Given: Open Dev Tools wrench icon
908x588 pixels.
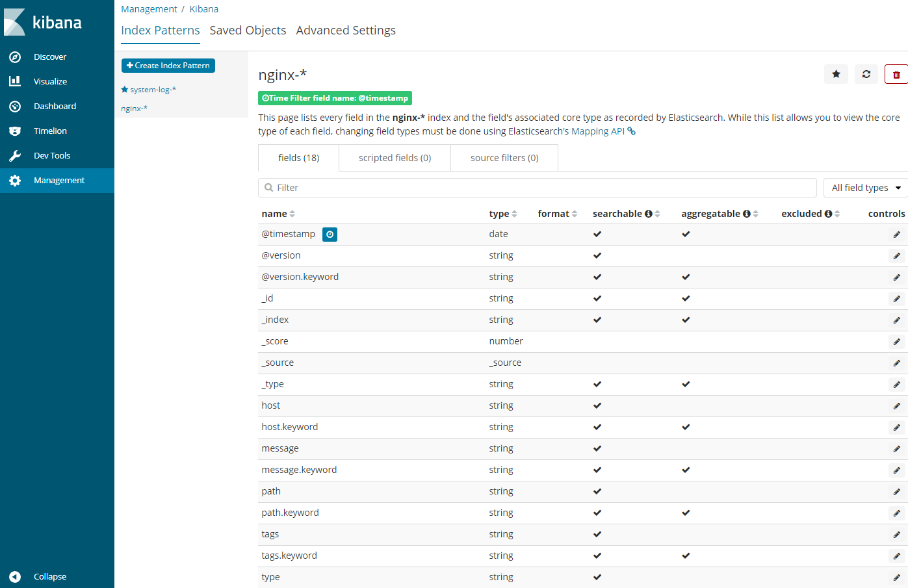Looking at the screenshot, I should click(x=15, y=156).
